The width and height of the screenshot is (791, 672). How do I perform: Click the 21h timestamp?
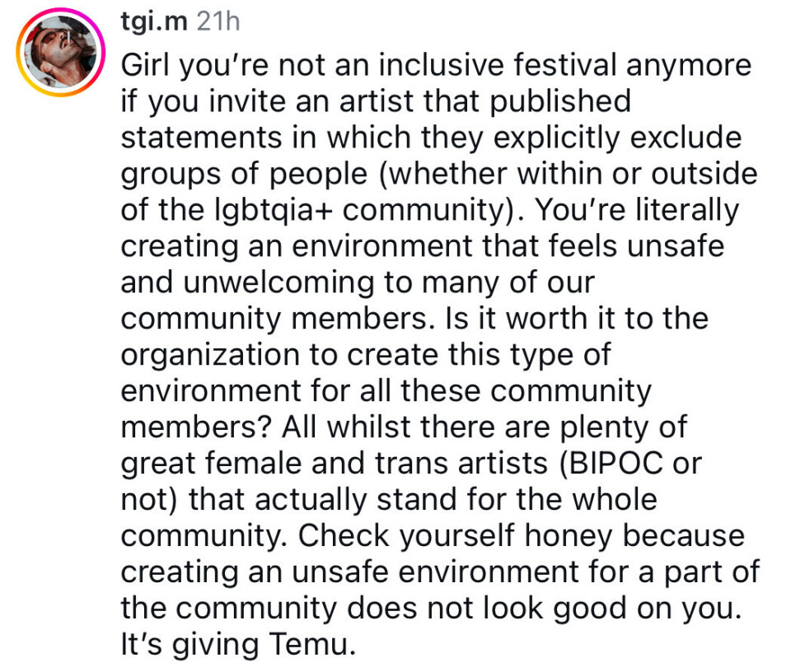218,22
